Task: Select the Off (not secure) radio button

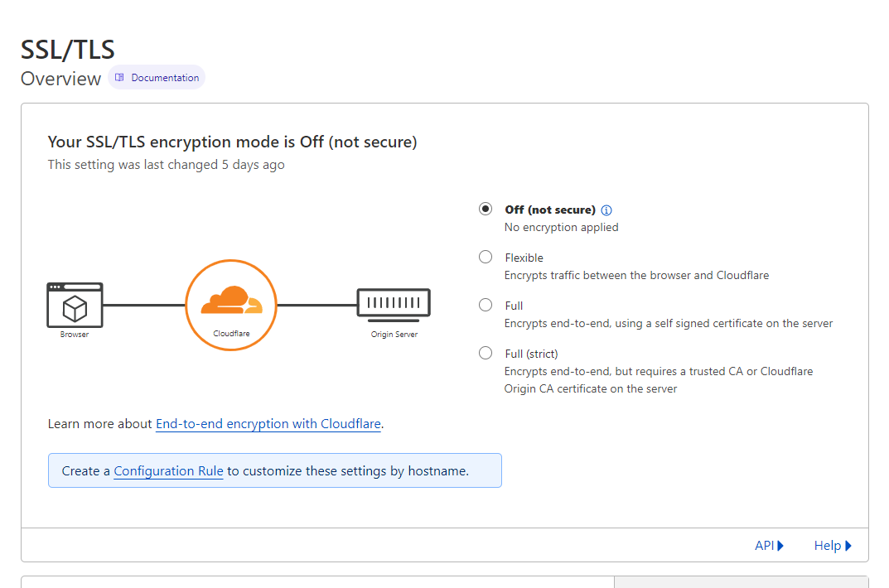Action: click(486, 209)
